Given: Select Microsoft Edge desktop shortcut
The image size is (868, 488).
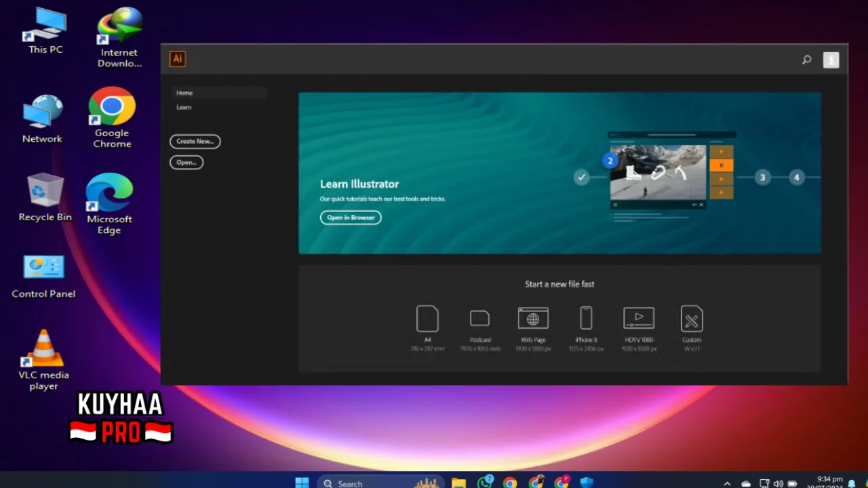Looking at the screenshot, I should pyautogui.click(x=109, y=203).
